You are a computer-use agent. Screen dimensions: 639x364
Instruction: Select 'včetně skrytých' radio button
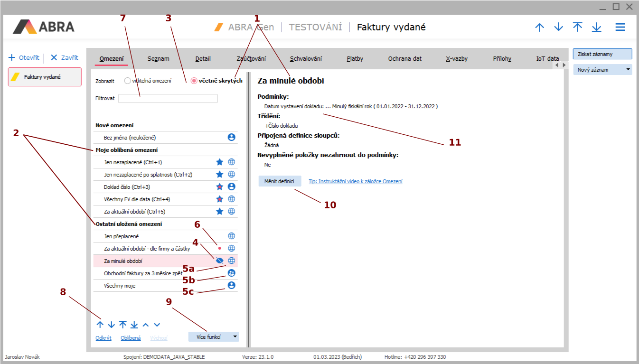point(194,81)
